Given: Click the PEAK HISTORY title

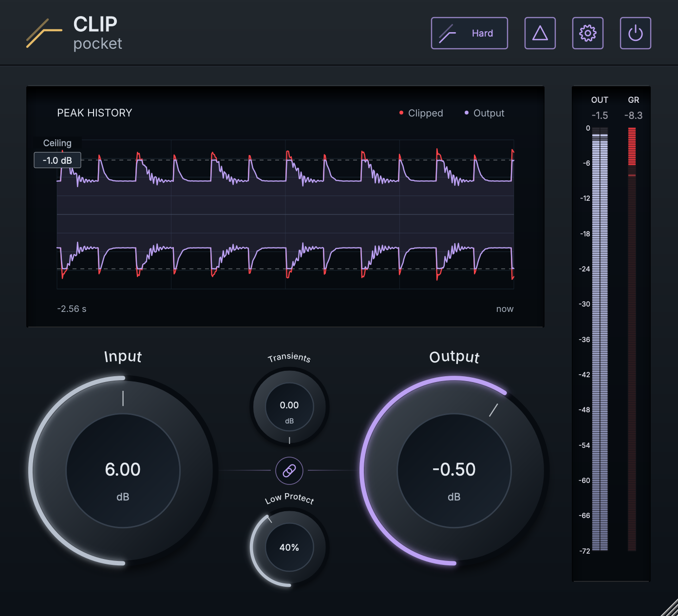Looking at the screenshot, I should (x=94, y=113).
